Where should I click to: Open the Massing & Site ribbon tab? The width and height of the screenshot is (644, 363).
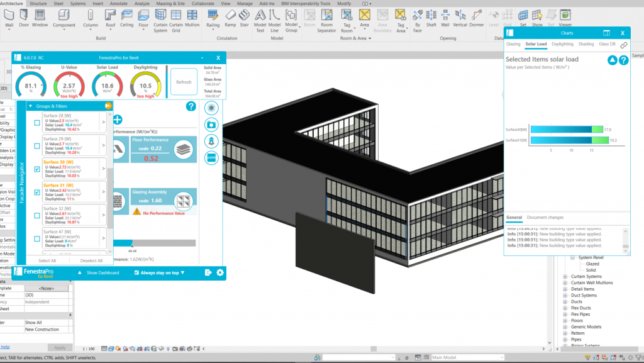click(170, 3)
